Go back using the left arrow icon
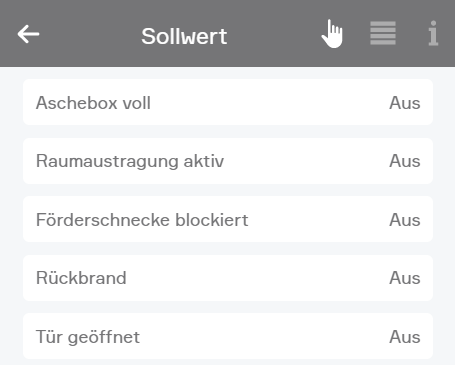This screenshot has height=365, width=455. pyautogui.click(x=28, y=34)
